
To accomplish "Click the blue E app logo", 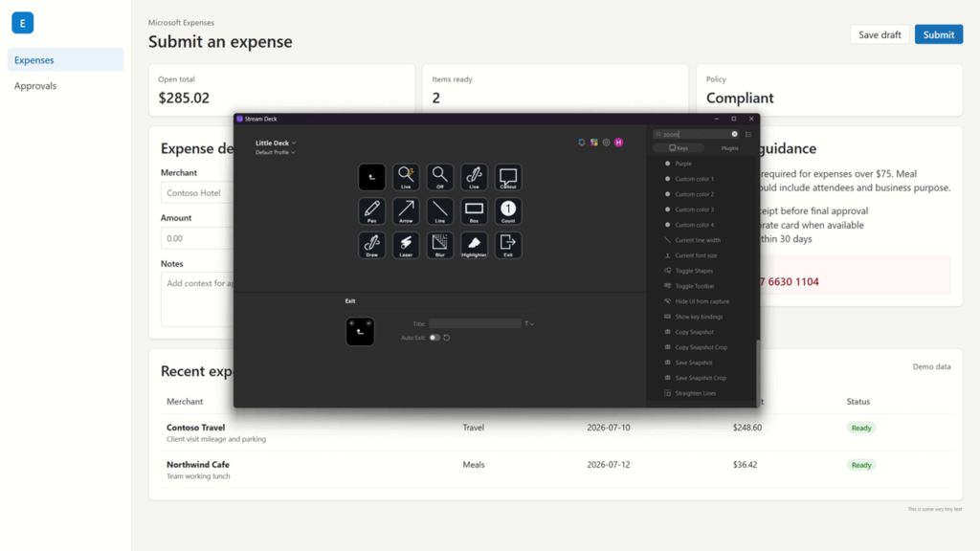I will pos(23,23).
